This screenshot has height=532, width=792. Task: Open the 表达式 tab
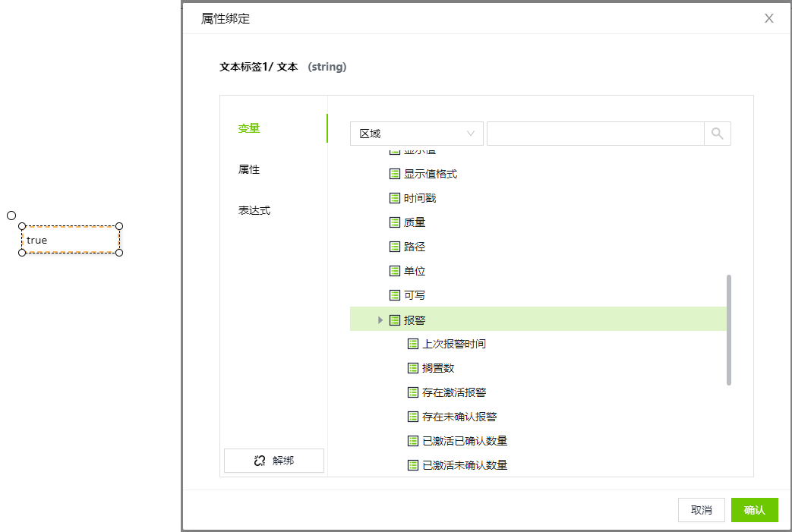point(254,210)
